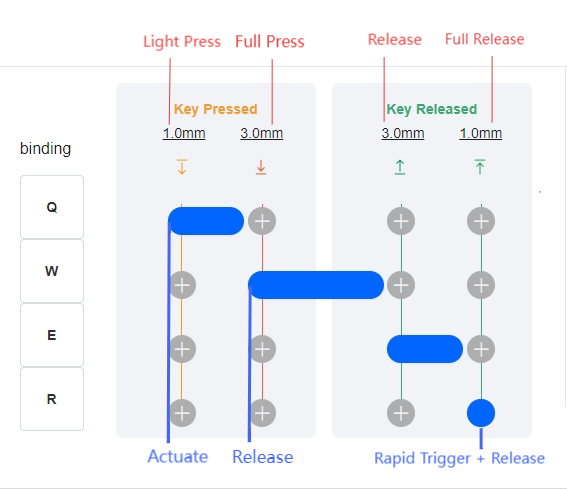
Task: Add full press action for Q key
Action: point(263,221)
